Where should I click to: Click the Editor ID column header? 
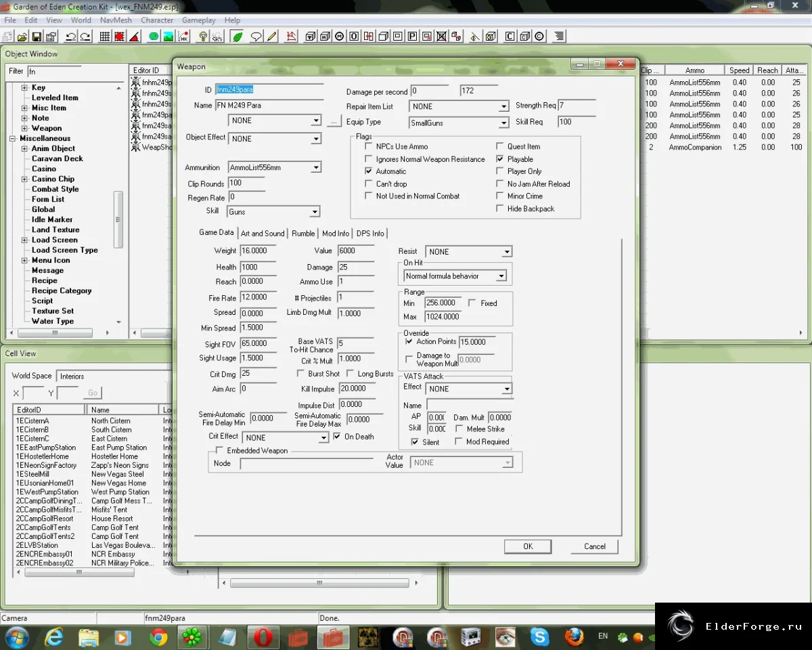click(150, 70)
